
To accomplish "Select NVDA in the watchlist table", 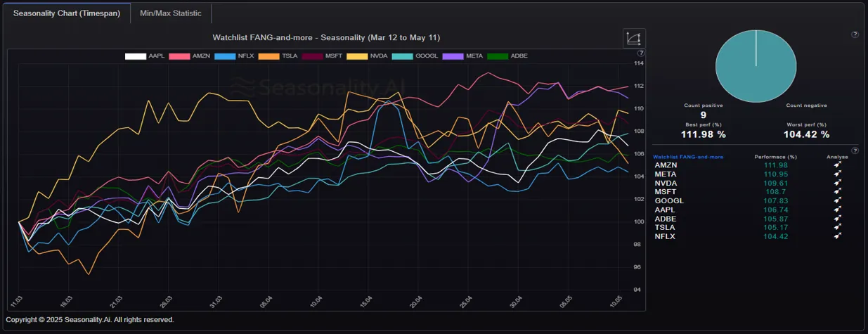I will [x=665, y=183].
